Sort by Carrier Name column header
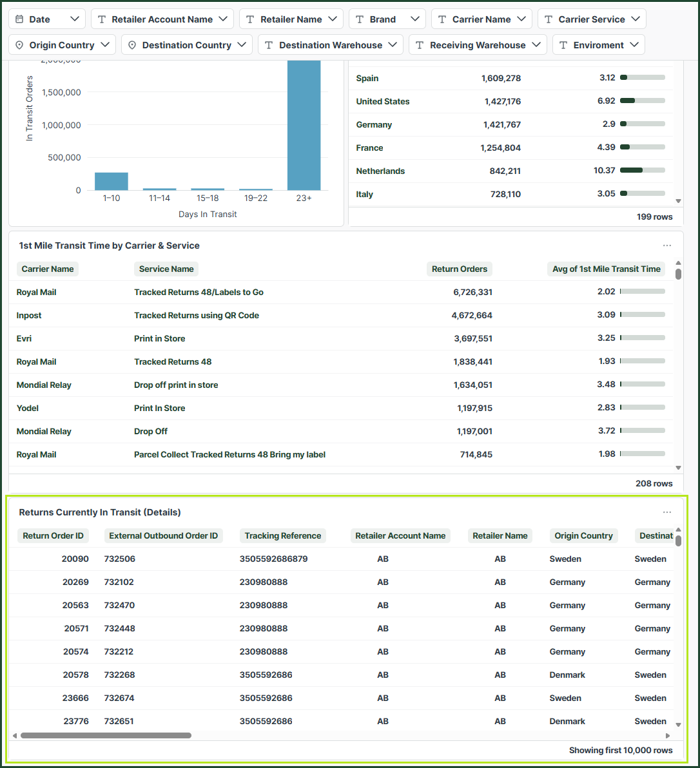 48,269
